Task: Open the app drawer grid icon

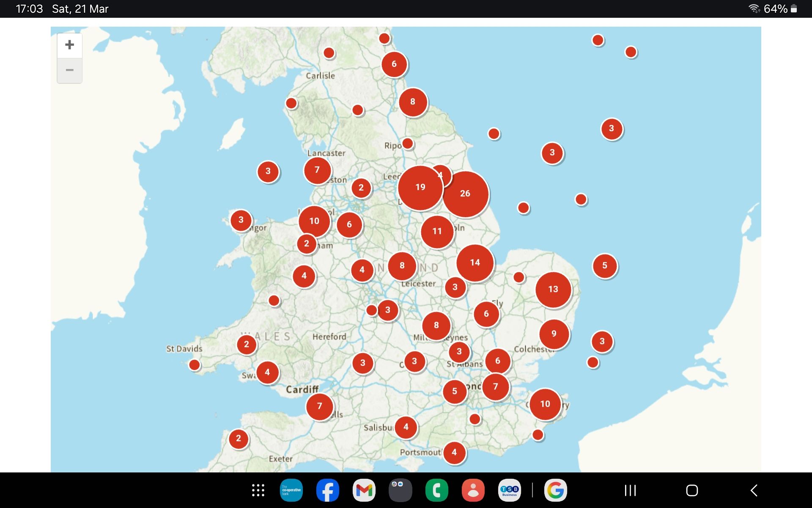Action: (258, 491)
